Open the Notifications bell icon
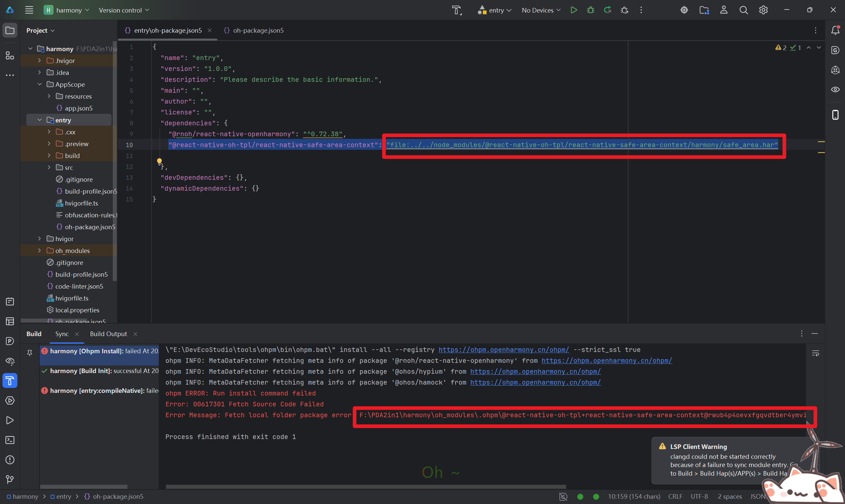Image resolution: width=845 pixels, height=504 pixels. point(835,31)
